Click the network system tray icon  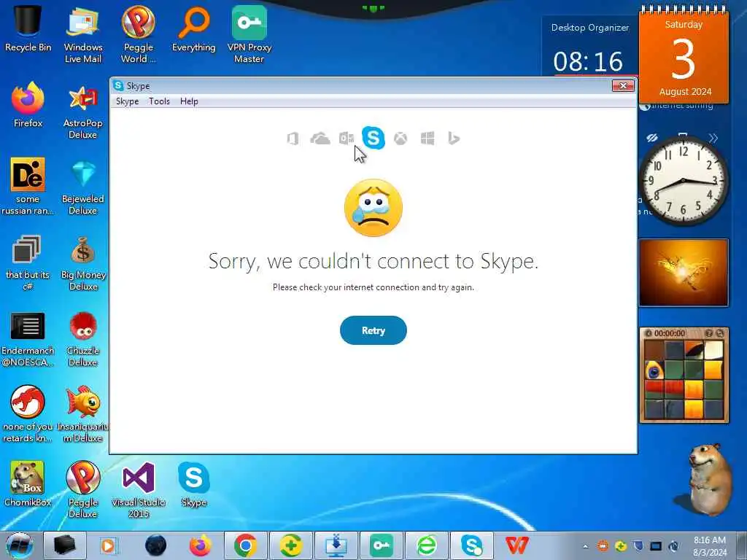tap(656, 546)
